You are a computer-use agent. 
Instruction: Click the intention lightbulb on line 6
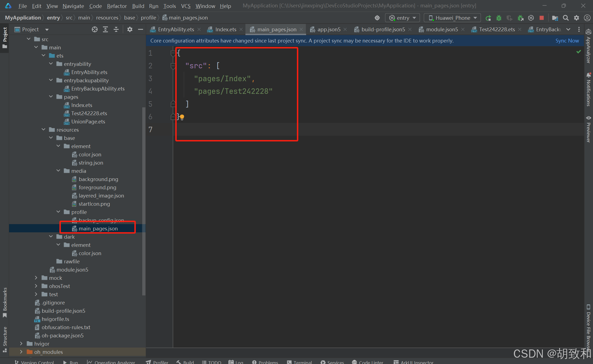[x=182, y=117]
